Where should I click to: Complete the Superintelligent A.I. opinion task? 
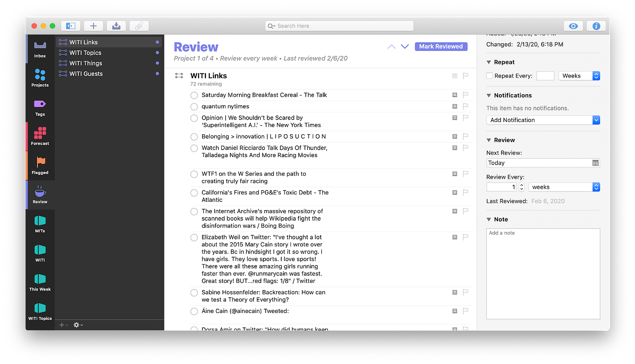pos(194,118)
